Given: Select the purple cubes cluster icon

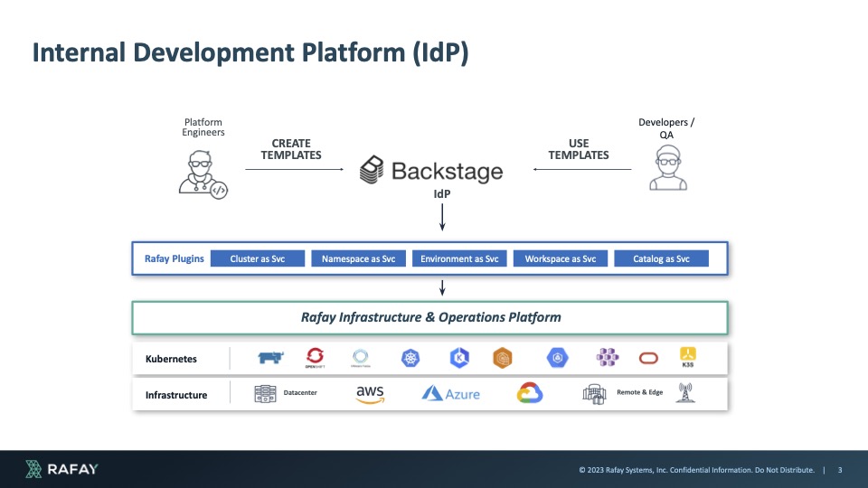Looking at the screenshot, I should pos(608,358).
